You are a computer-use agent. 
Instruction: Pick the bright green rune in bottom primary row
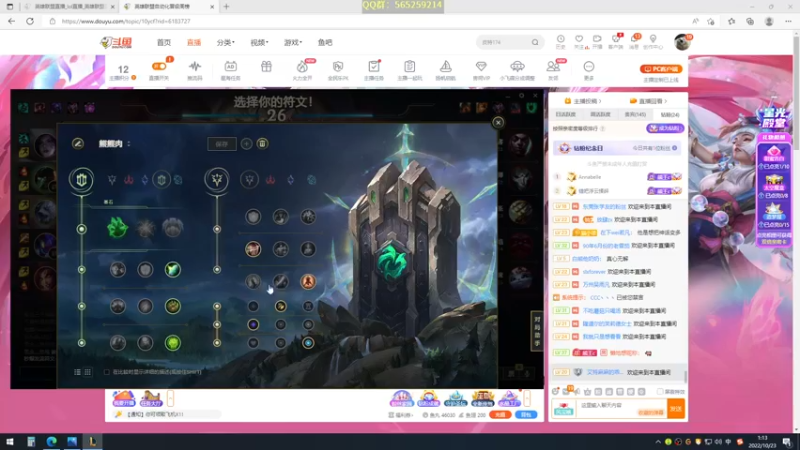pyautogui.click(x=172, y=343)
